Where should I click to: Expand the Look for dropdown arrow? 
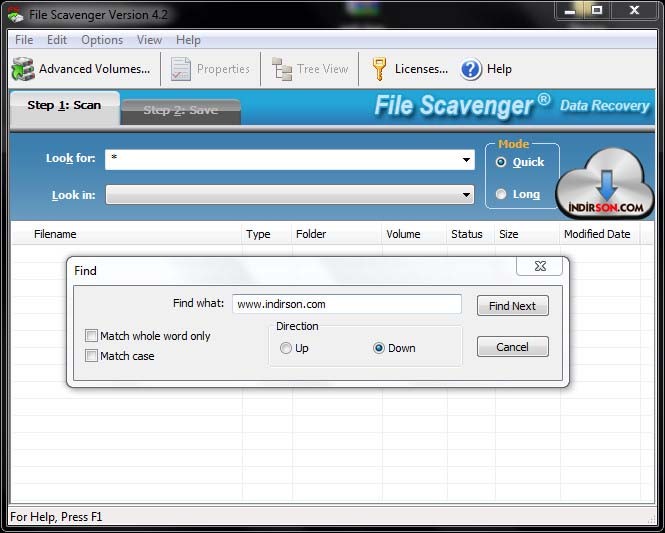[466, 160]
